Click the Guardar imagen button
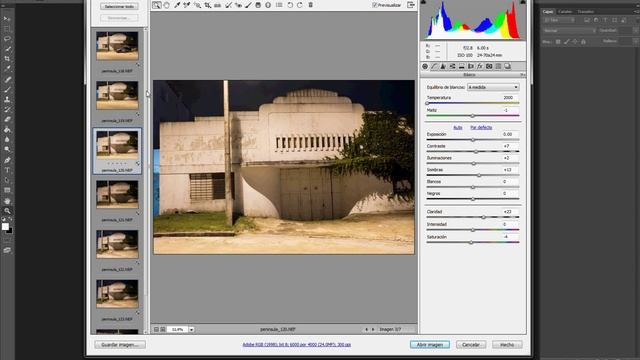Screen dimensions: 640x360 click(120, 345)
